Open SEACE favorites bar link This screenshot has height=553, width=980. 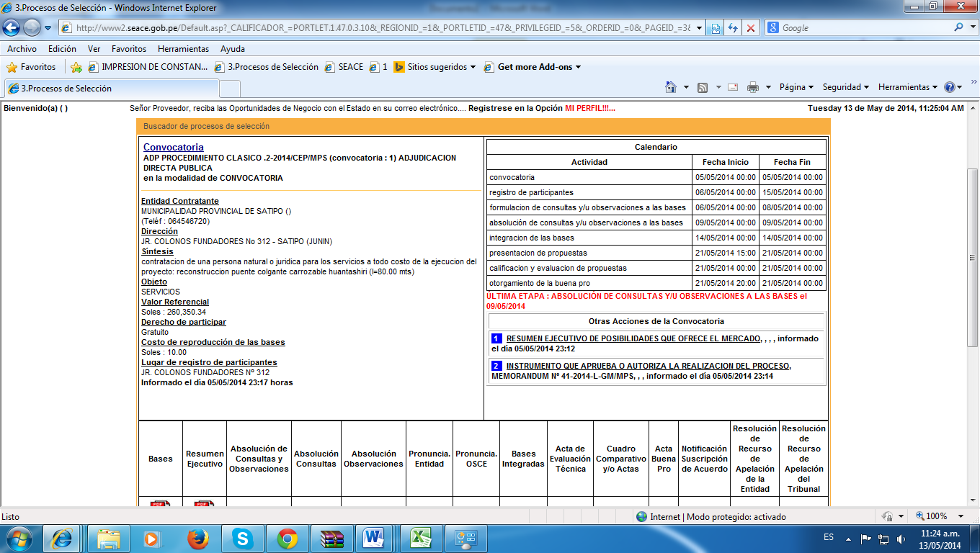point(344,67)
